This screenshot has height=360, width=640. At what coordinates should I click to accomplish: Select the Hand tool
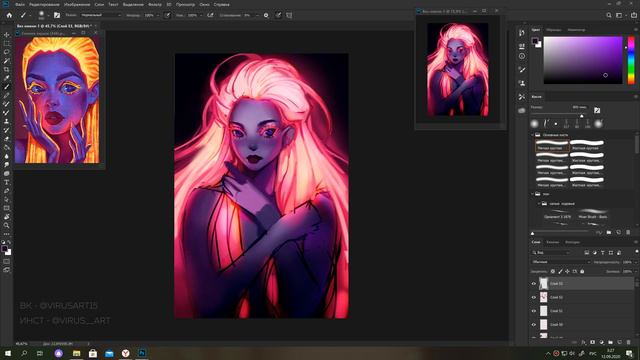click(7, 217)
